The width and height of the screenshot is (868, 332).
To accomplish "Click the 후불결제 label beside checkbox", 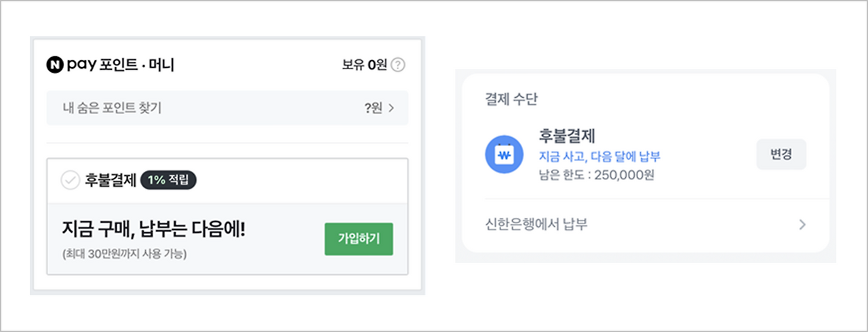I will point(109,181).
